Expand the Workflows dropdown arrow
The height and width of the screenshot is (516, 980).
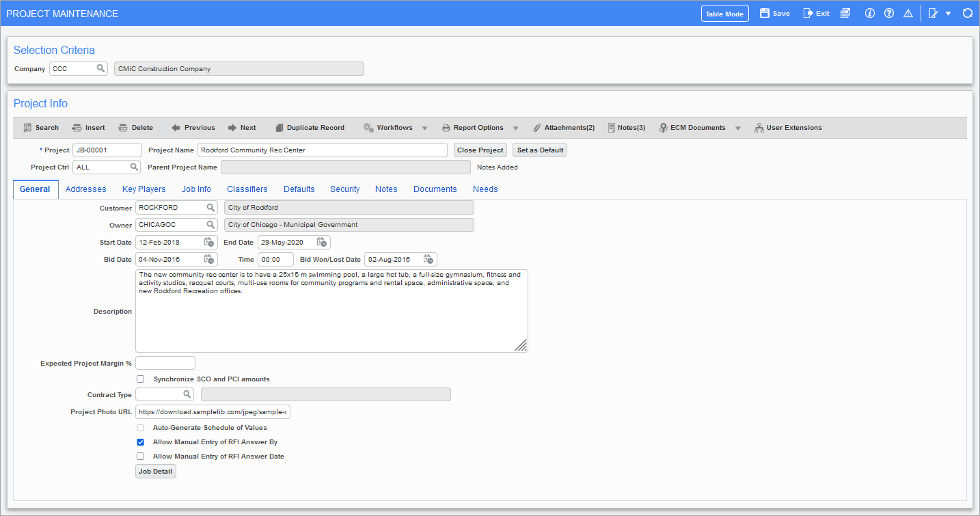pos(424,128)
